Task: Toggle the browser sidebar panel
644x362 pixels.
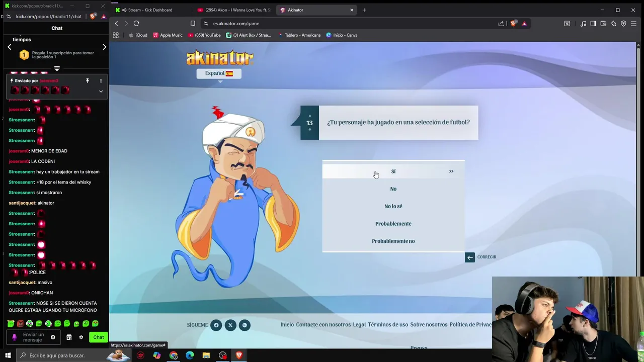Action: tap(593, 24)
